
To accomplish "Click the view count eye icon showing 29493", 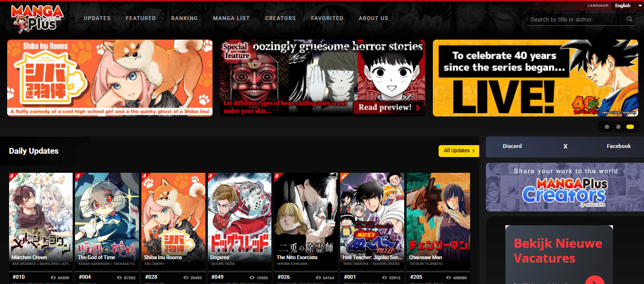I will [x=186, y=277].
